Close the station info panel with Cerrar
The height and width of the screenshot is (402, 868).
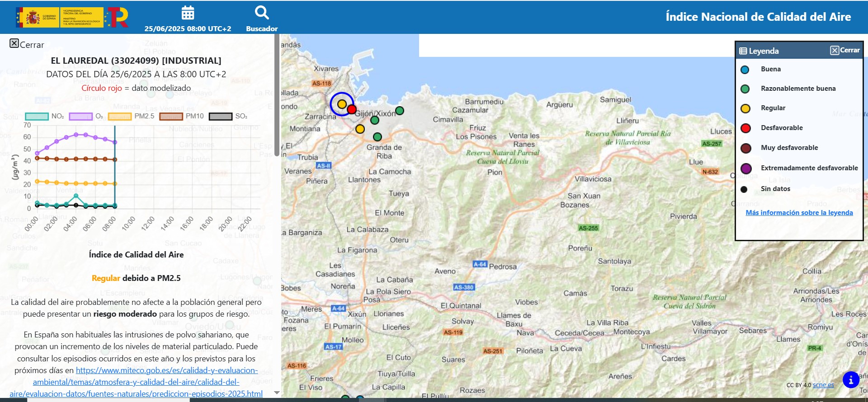[27, 44]
